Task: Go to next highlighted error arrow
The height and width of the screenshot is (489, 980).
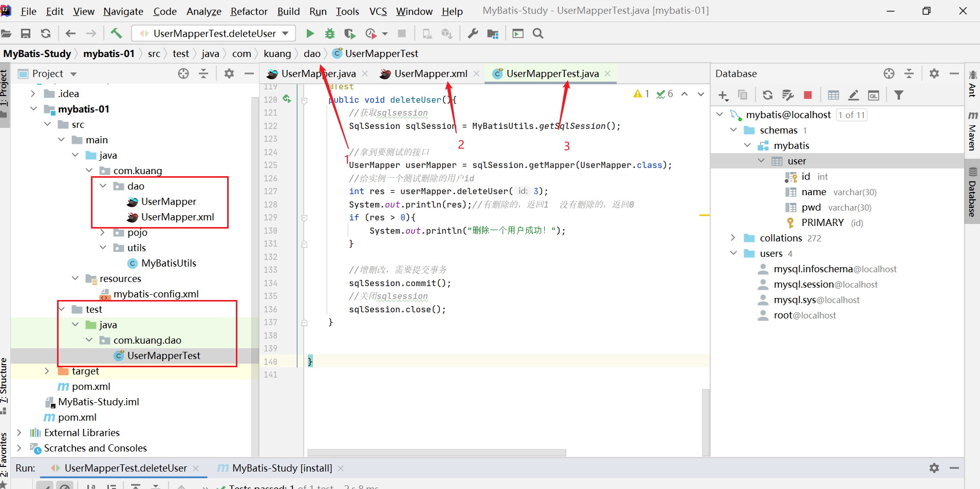Action: (x=701, y=94)
